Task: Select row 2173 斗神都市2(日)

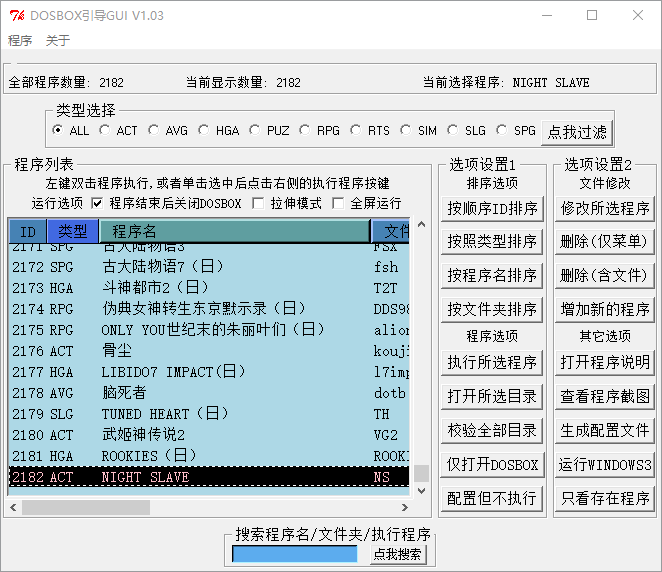Action: tap(209, 288)
